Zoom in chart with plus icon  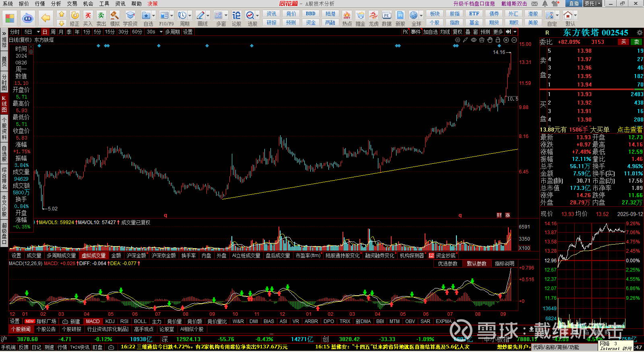(506, 40)
